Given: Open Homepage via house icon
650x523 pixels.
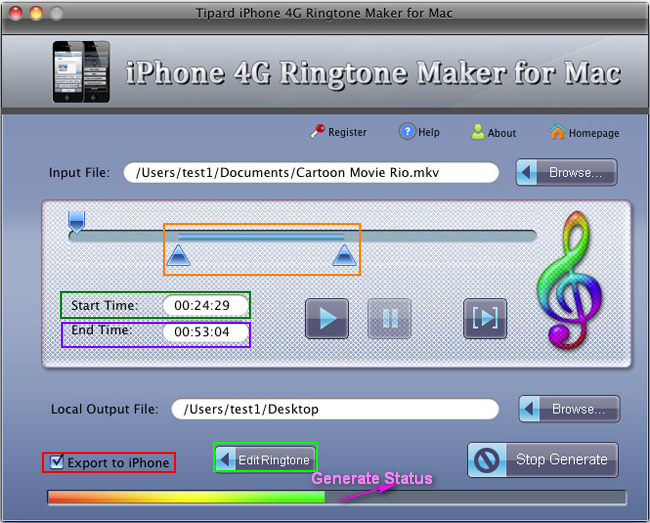Looking at the screenshot, I should point(558,132).
